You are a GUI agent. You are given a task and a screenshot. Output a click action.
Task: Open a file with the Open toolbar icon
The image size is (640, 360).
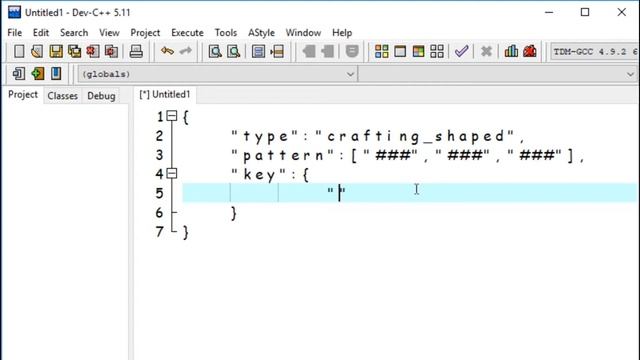[x=37, y=51]
